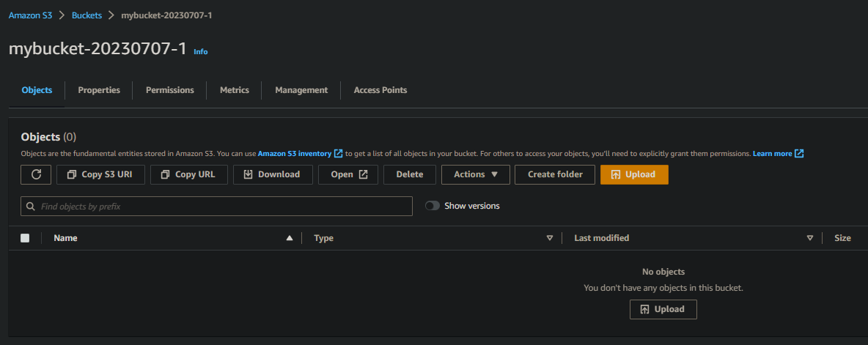Click the Name column header
The height and width of the screenshot is (345, 868).
point(65,238)
